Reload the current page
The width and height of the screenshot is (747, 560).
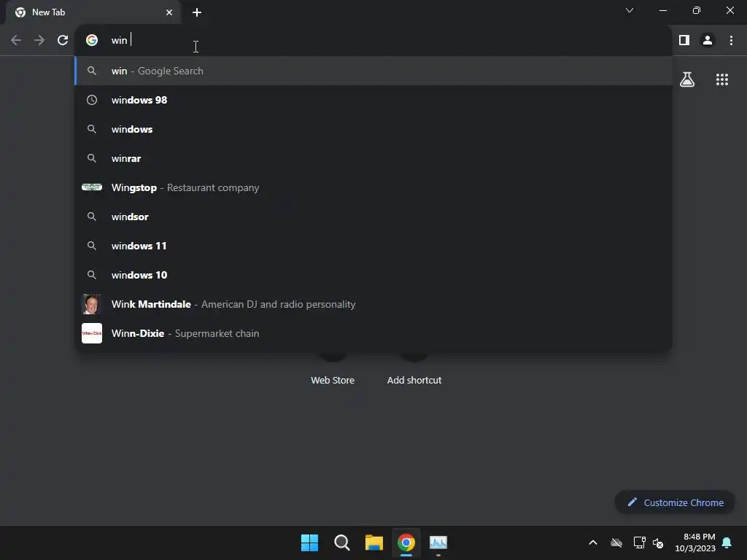63,41
